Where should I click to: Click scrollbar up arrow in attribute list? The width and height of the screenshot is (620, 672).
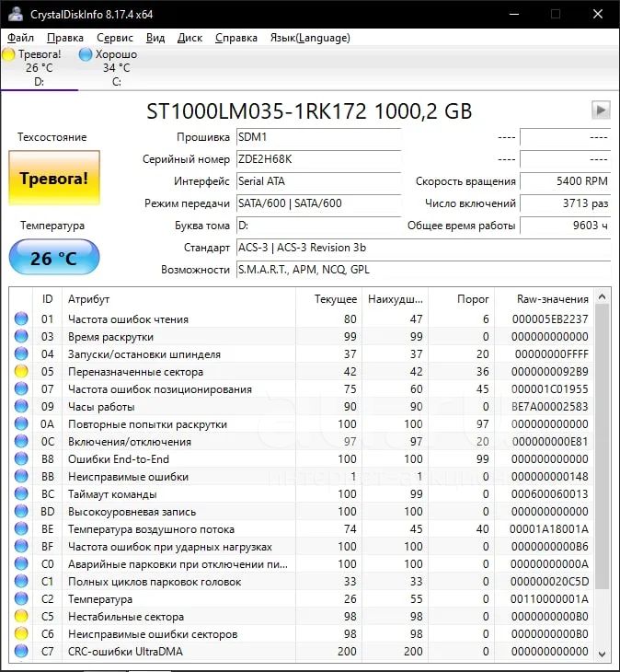(602, 296)
